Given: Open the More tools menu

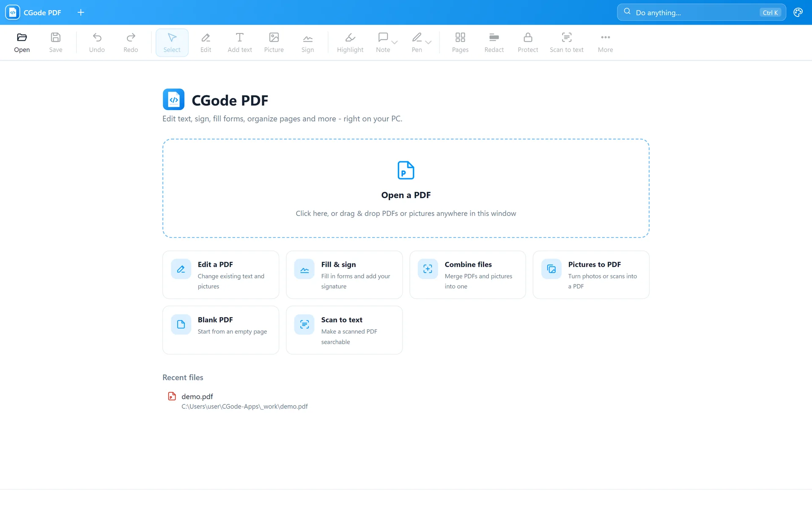Looking at the screenshot, I should pyautogui.click(x=605, y=42).
